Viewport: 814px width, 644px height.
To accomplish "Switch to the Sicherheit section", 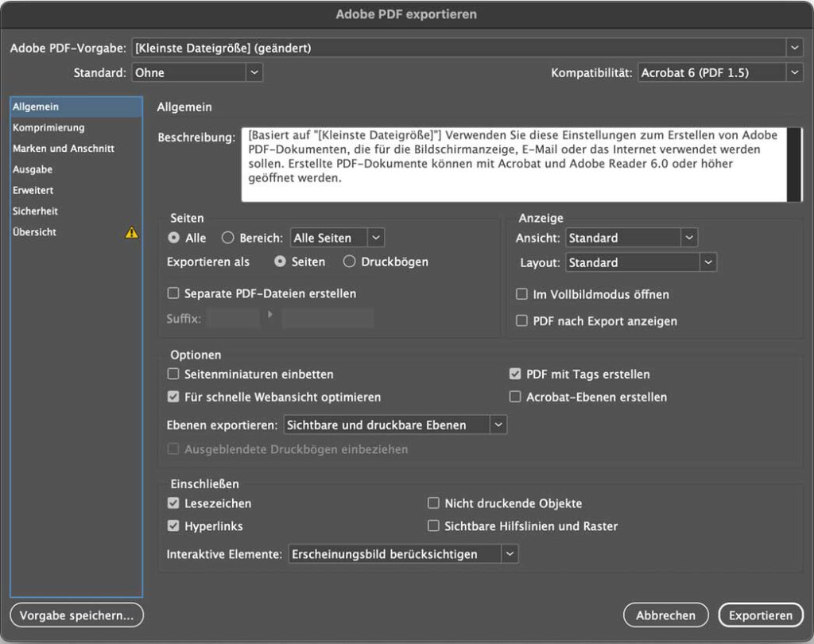I will click(x=76, y=211).
